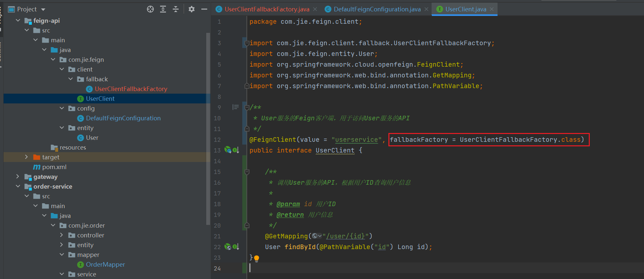Click the @return tag in Javadoc

pos(290,215)
